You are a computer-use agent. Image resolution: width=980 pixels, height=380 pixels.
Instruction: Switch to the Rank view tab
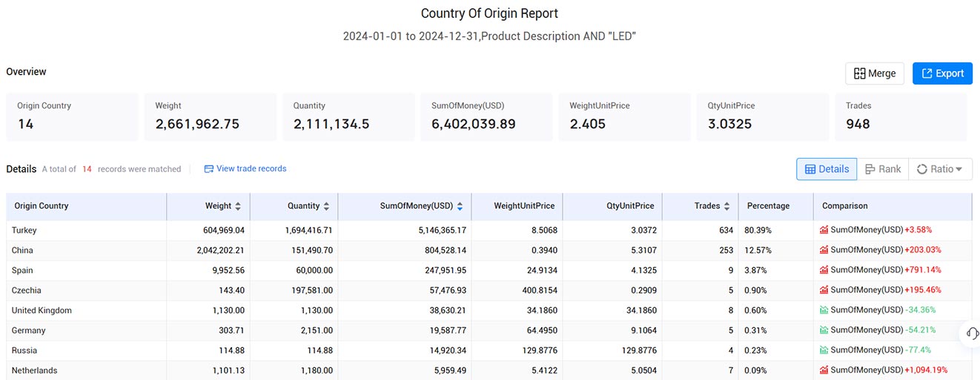click(x=882, y=169)
